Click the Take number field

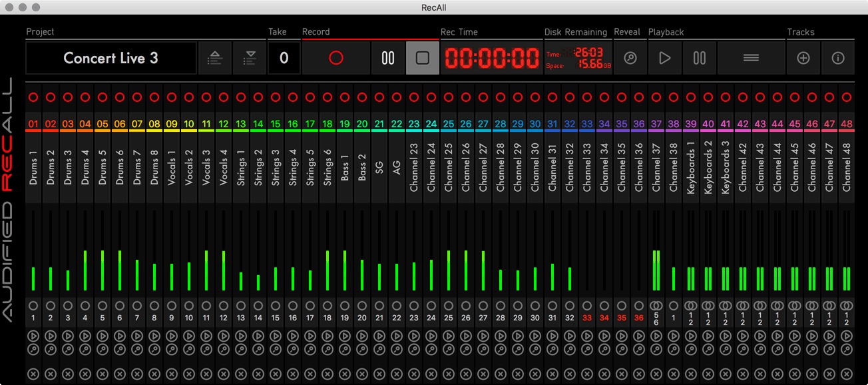tap(284, 58)
